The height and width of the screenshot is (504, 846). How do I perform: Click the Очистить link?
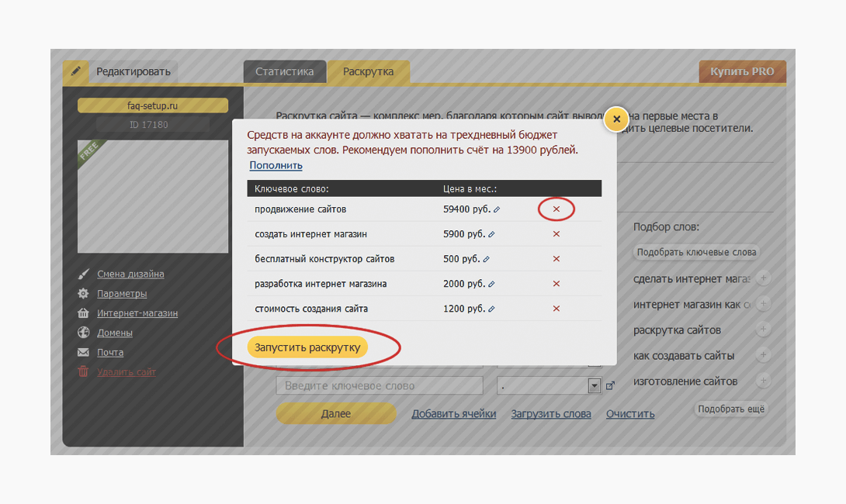coord(630,414)
